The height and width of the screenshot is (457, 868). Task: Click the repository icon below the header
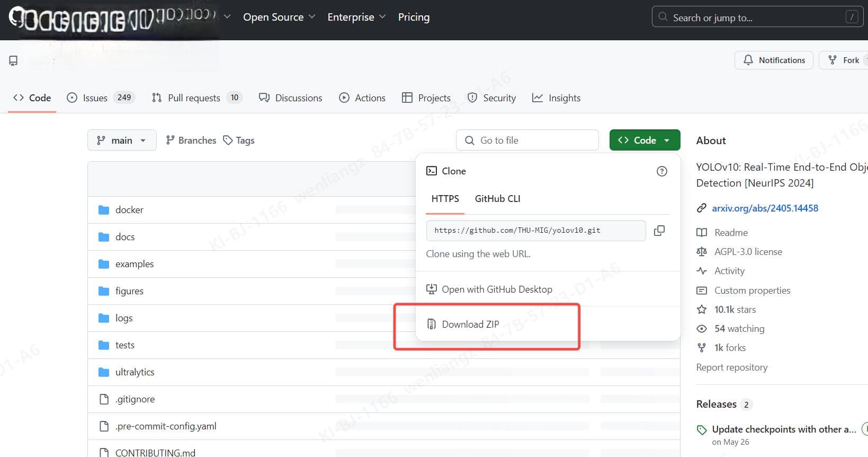(x=13, y=61)
